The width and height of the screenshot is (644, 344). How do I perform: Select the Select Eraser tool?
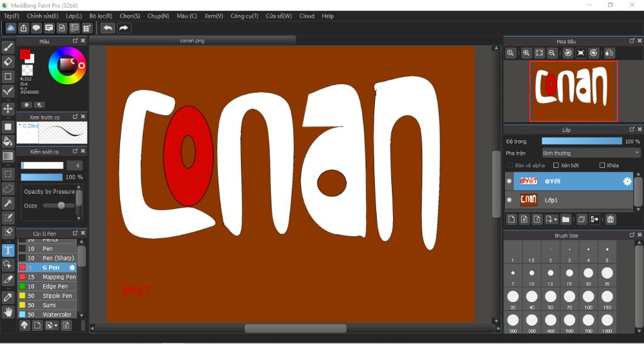tap(8, 232)
